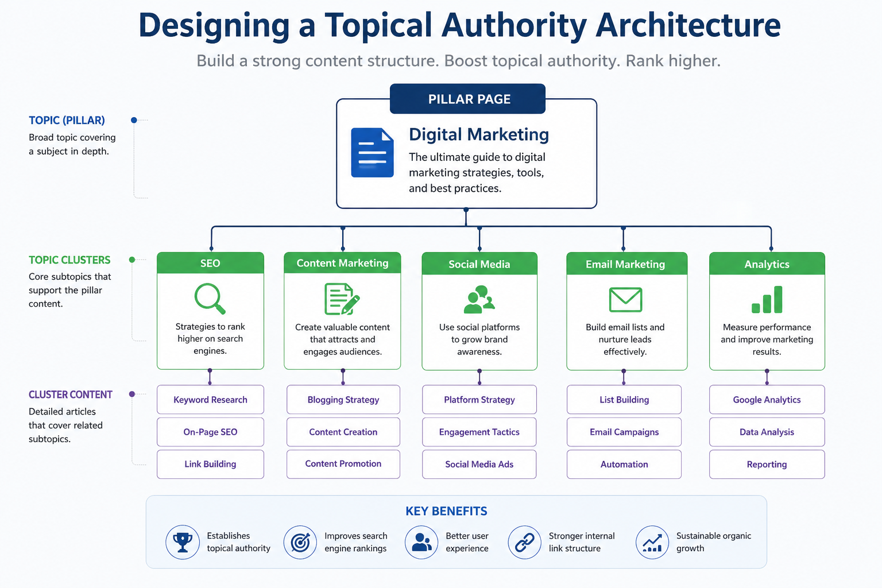Click the SEO magnifying glass icon

[x=210, y=299]
